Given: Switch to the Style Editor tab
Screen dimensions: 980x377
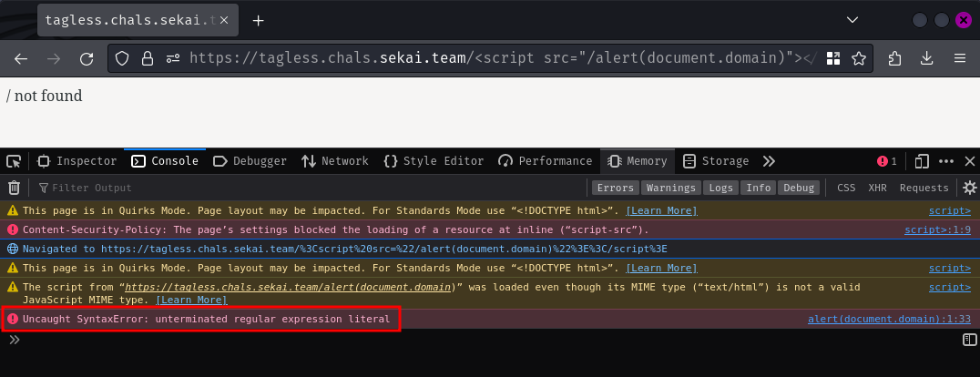Looking at the screenshot, I should pyautogui.click(x=434, y=161).
